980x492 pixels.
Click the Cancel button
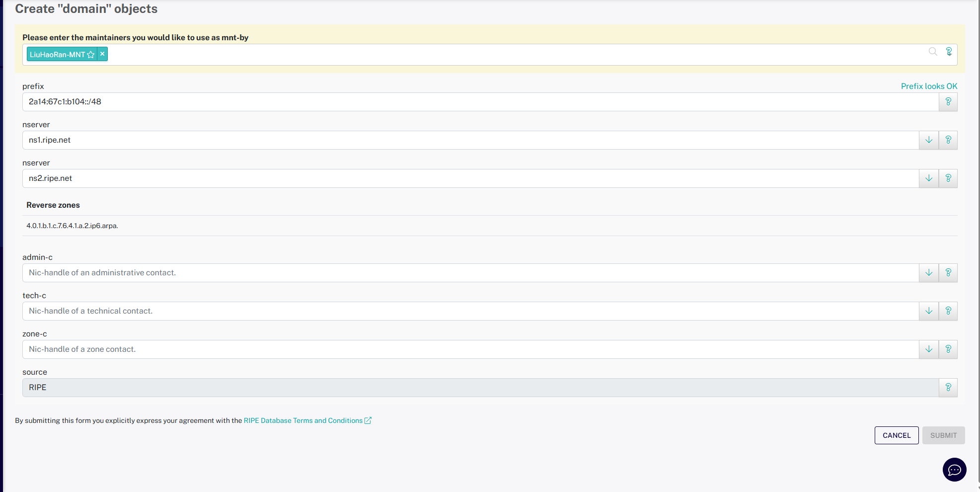coord(897,435)
